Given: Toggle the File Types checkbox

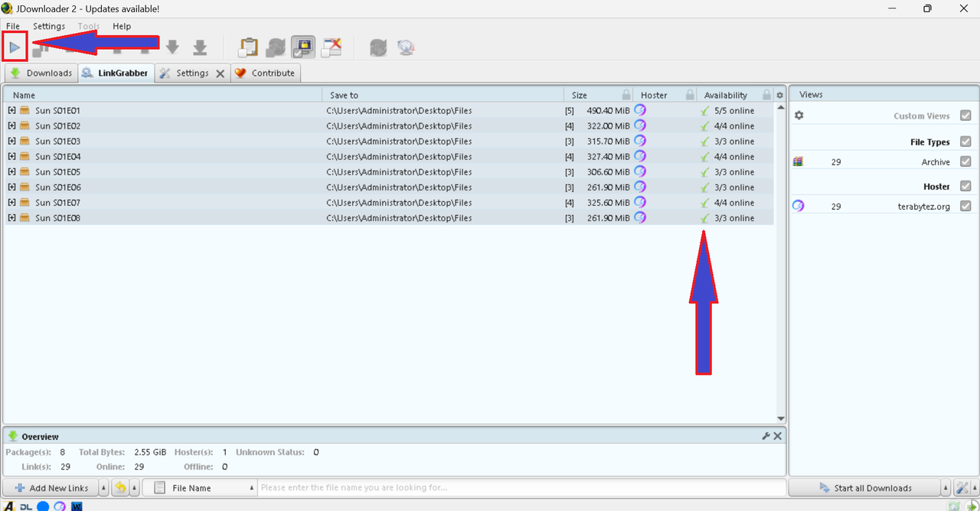Looking at the screenshot, I should click(x=965, y=142).
